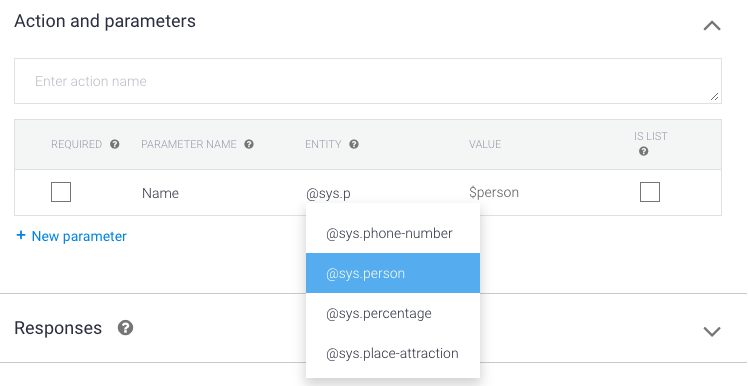
Task: Enable the Is List checkbox for Name
Action: (x=650, y=192)
